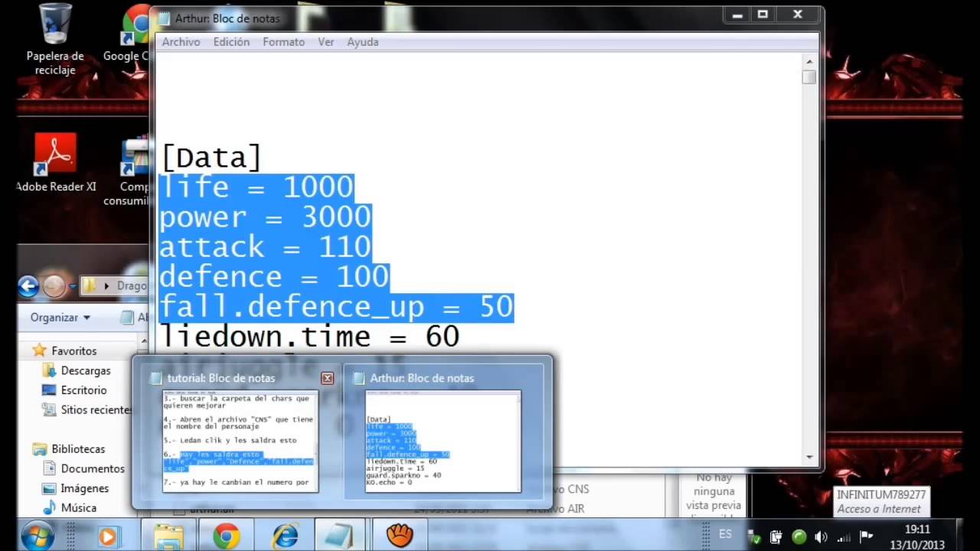Open the Documentos library
This screenshot has height=551, width=980.
click(x=92, y=468)
